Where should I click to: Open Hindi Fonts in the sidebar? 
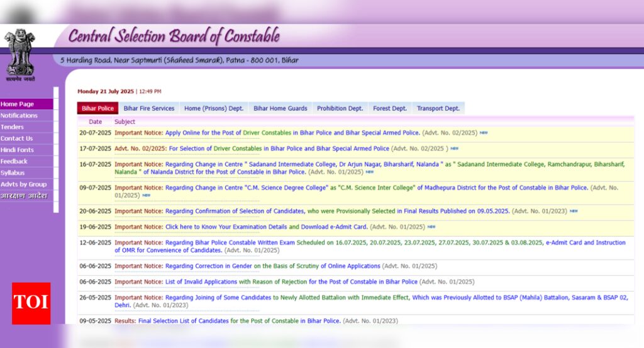(26, 150)
